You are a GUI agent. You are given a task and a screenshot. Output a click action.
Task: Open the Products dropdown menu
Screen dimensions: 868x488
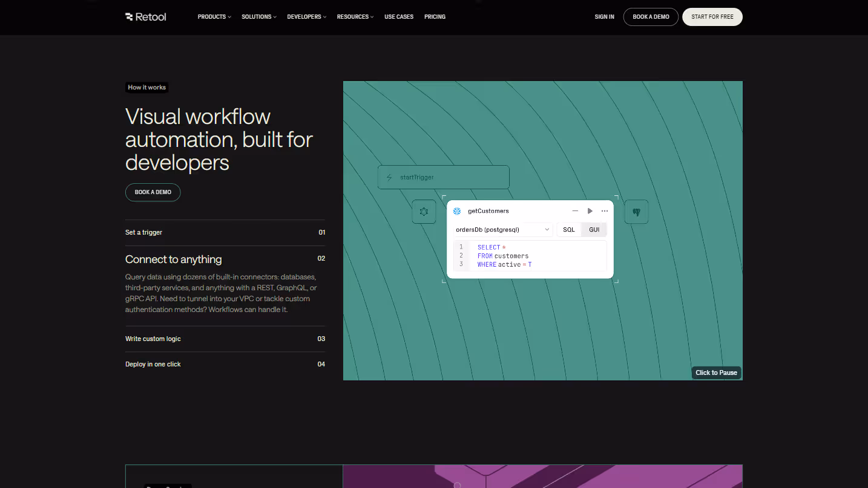(x=214, y=17)
